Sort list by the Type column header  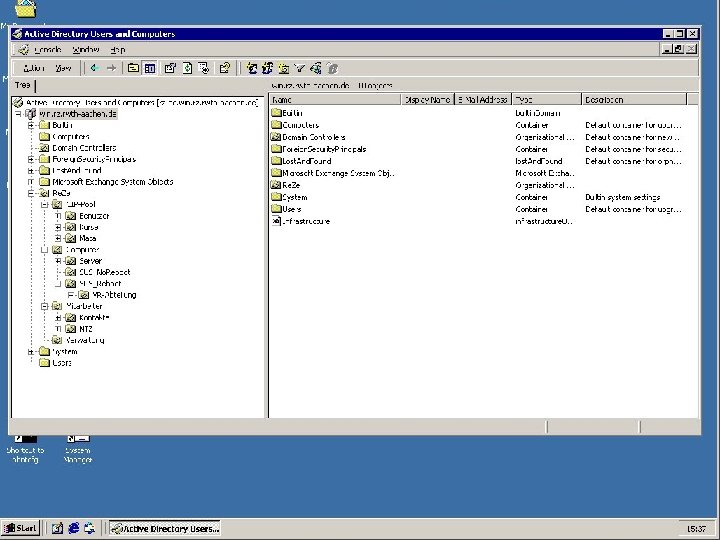(546, 99)
